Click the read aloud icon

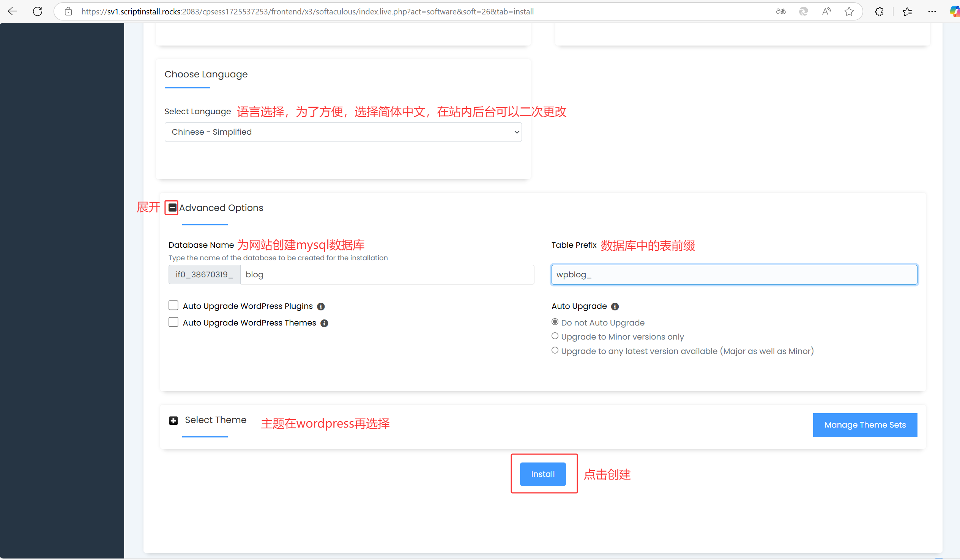pos(826,11)
